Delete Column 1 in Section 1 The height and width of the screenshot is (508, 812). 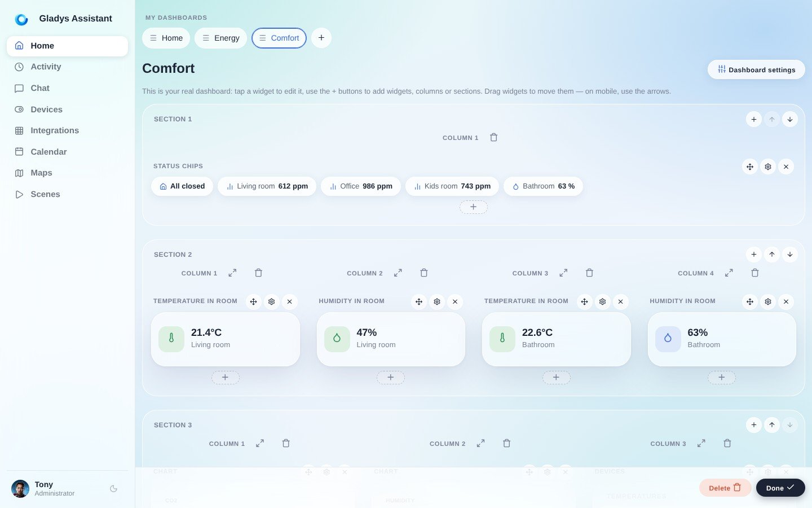click(x=493, y=137)
